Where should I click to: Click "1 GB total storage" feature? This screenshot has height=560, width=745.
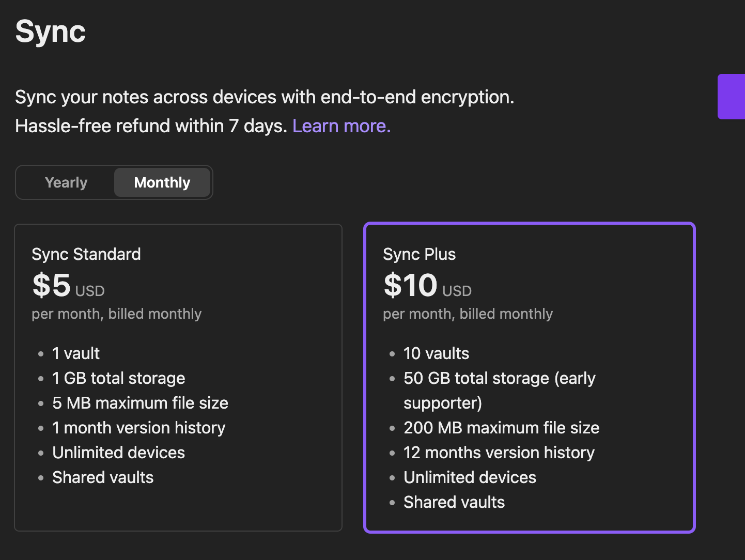118,378
